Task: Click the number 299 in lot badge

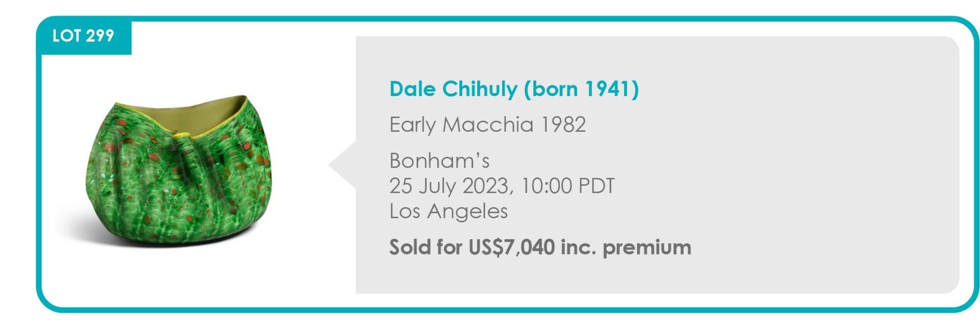Action: click(x=100, y=36)
